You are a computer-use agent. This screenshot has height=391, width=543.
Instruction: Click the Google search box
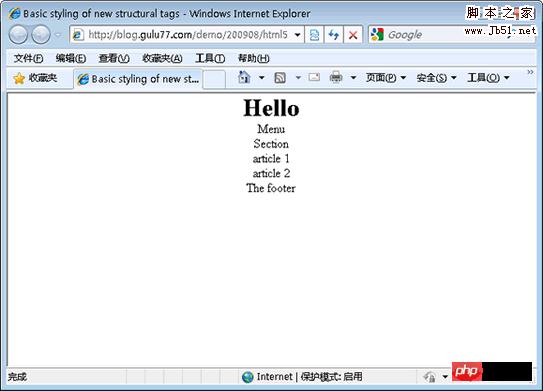pos(424,35)
